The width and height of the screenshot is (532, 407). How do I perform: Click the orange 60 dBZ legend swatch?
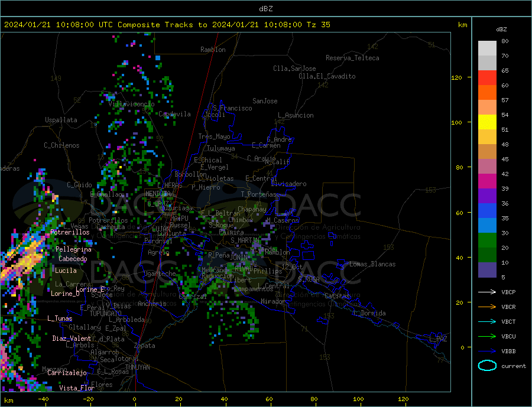487,93
